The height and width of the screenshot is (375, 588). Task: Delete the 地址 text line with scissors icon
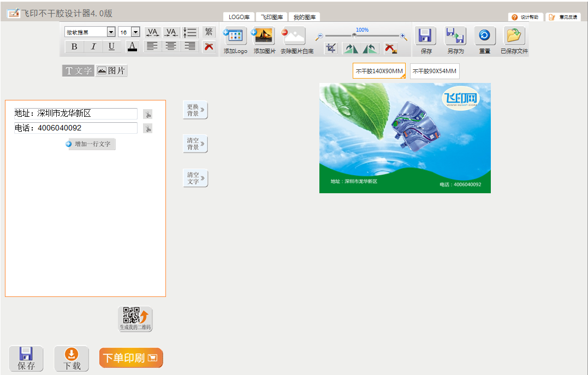coord(147,114)
